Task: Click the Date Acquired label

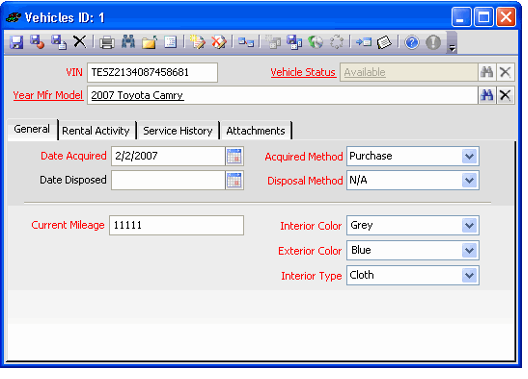Action: pyautogui.click(x=73, y=156)
